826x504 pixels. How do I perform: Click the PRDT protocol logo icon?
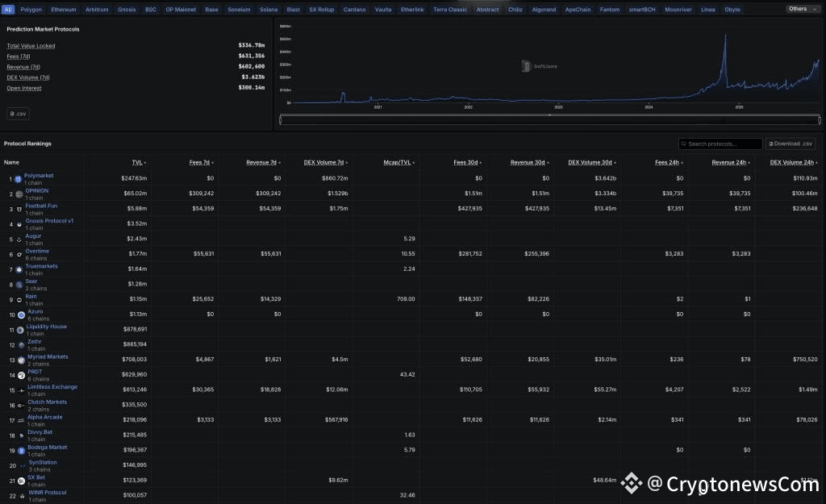[x=19, y=375]
